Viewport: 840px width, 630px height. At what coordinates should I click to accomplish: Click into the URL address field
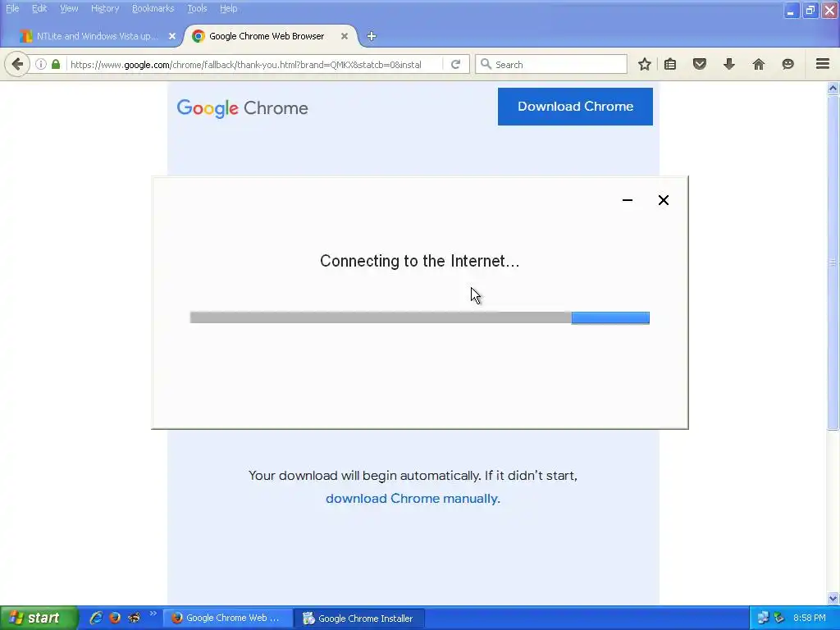255,64
